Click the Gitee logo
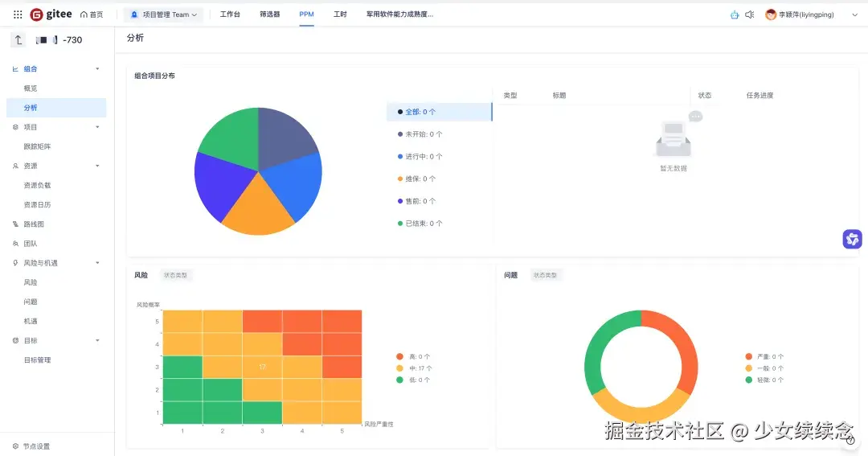The width and height of the screenshot is (868, 456). coord(51,14)
